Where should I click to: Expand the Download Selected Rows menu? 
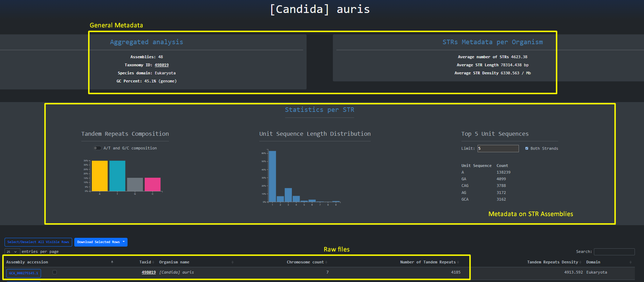101,242
